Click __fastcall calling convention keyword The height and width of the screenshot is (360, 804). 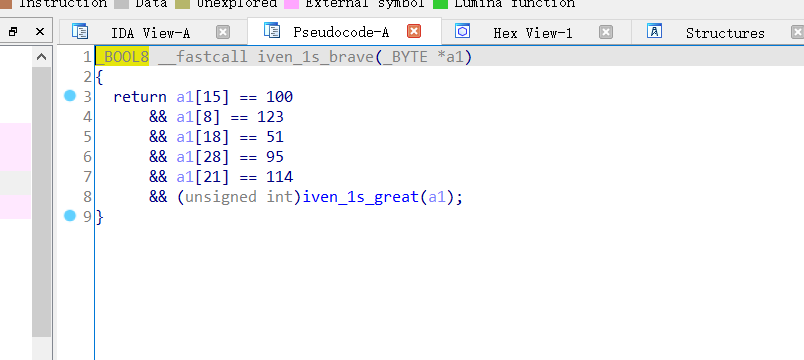point(203,57)
